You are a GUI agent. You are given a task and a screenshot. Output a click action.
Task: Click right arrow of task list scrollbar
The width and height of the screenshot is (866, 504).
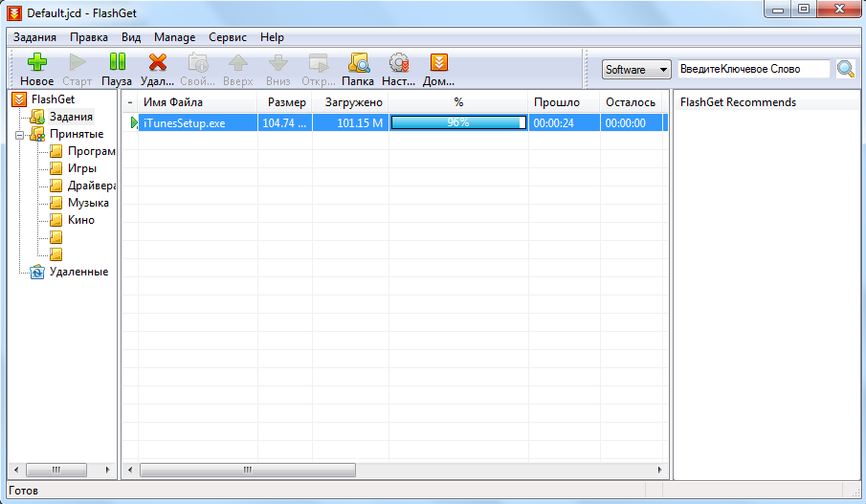[x=659, y=470]
